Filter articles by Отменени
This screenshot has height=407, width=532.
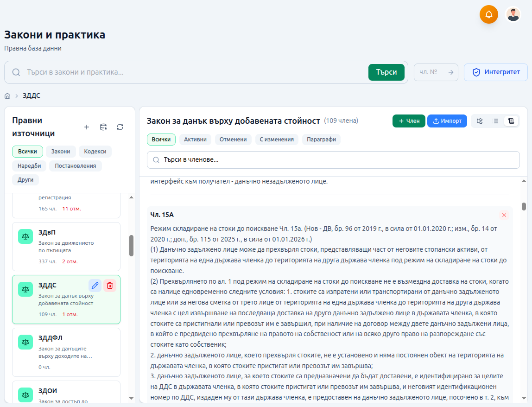(x=233, y=140)
